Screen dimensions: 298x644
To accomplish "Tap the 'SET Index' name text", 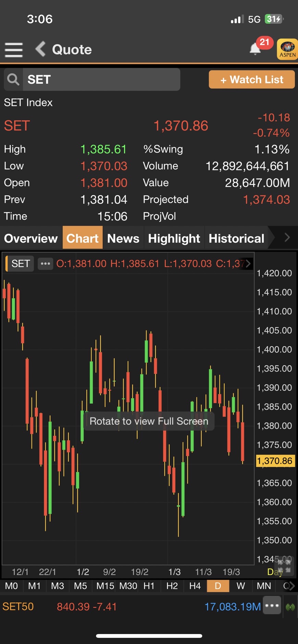I will pyautogui.click(x=28, y=102).
